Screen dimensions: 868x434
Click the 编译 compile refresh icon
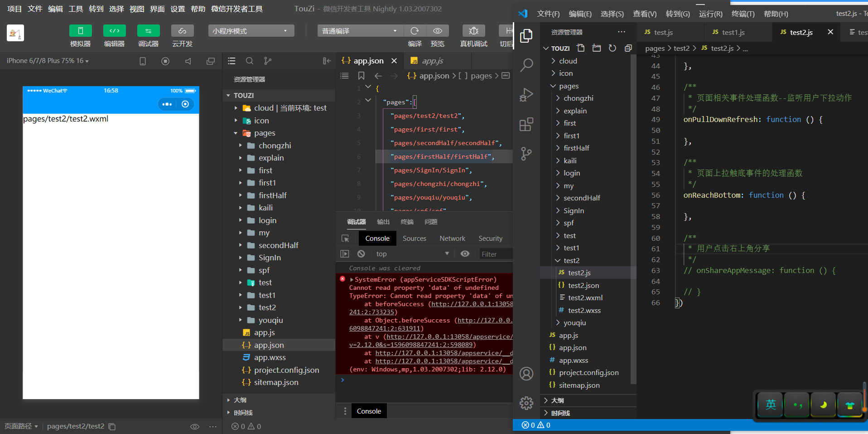pyautogui.click(x=415, y=31)
